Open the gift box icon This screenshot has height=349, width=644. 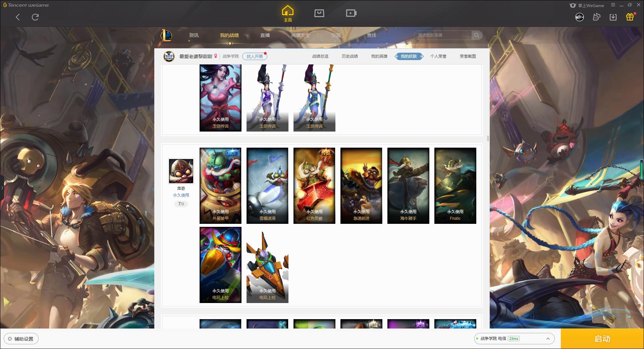(630, 17)
